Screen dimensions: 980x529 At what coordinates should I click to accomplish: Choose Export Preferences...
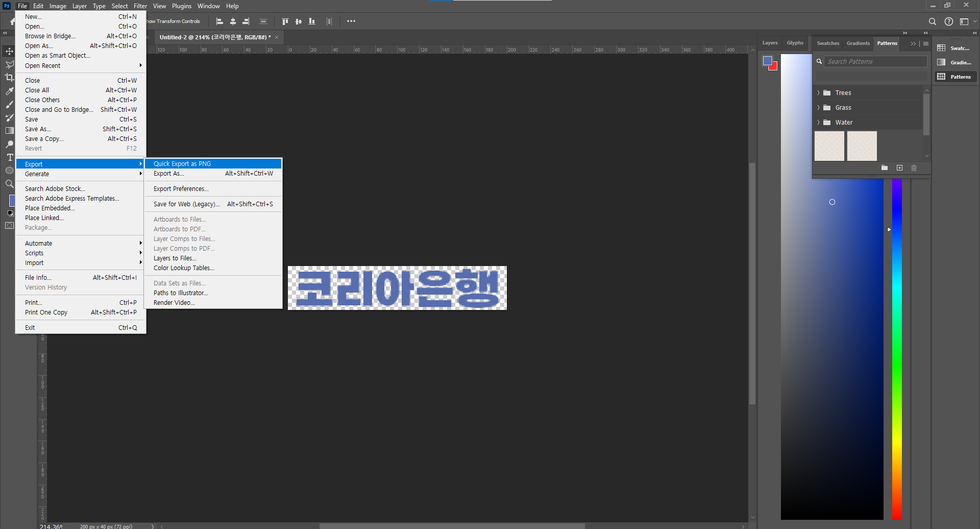213,189
